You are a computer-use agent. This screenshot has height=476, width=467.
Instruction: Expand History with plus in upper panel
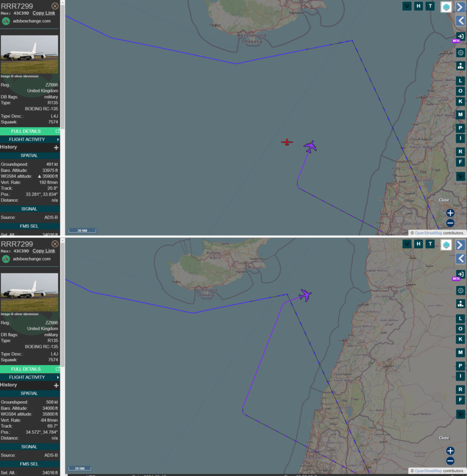tap(56, 147)
